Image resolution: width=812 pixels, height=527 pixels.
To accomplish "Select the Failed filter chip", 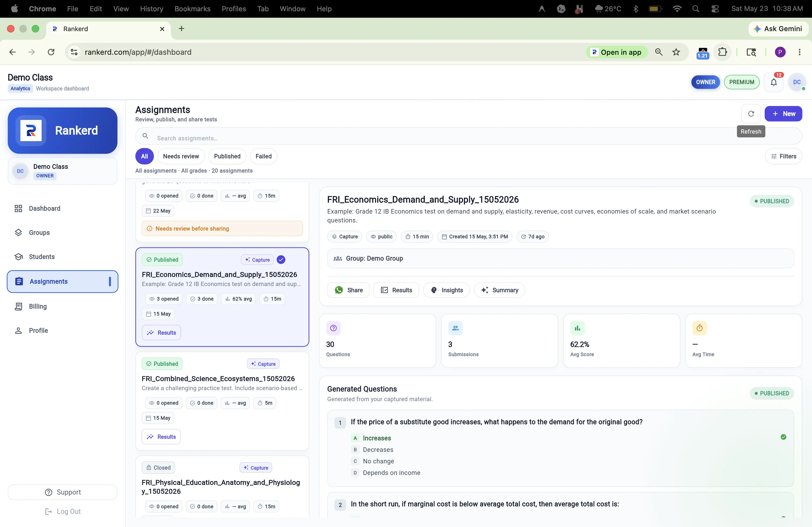I will 263,156.
